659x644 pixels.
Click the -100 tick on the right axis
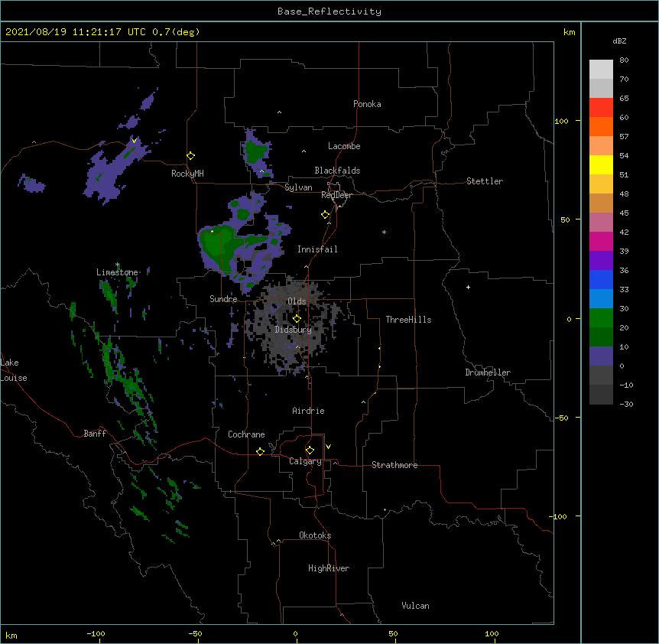559,516
